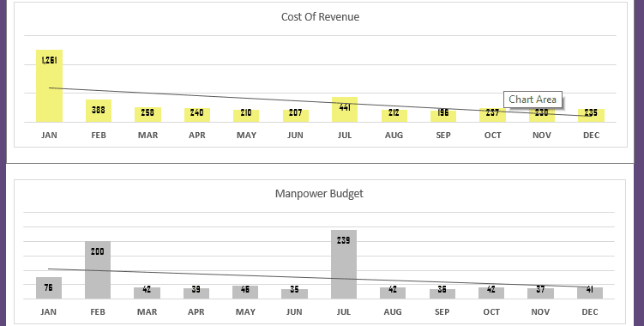644x326 pixels.
Task: Select the FEB bar showing 388
Action: pyautogui.click(x=99, y=111)
